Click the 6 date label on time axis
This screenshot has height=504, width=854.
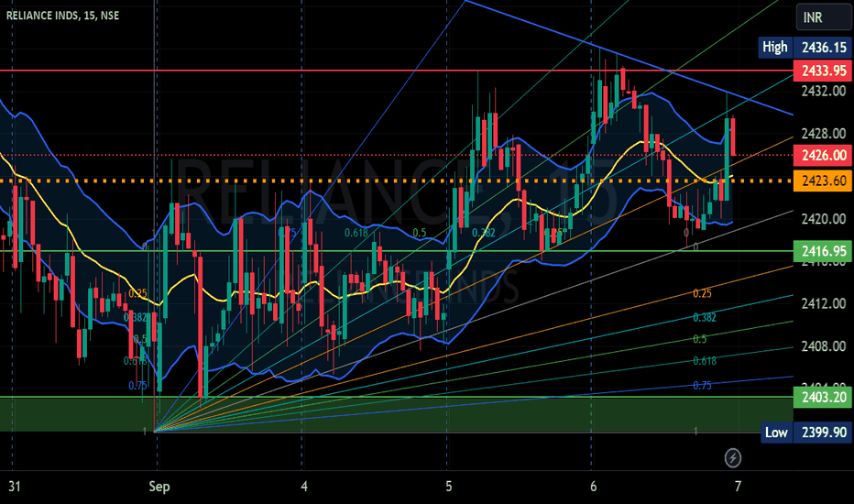593,487
